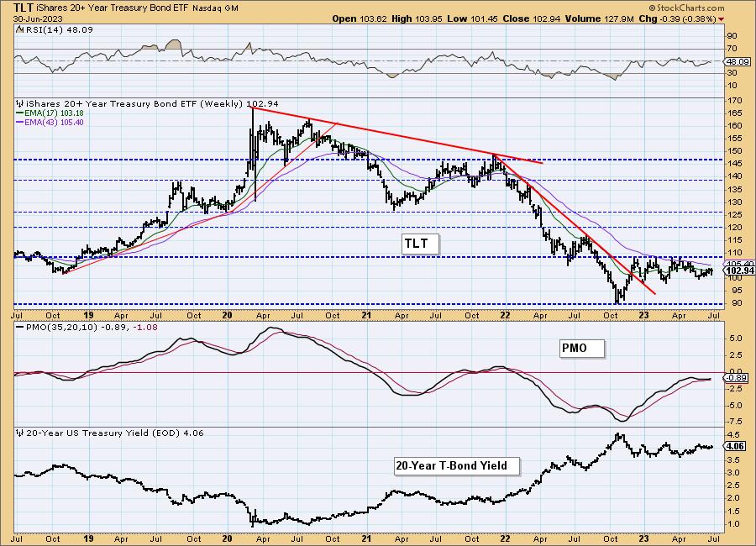
Task: Click the 'Volume 127.9M' value
Action: click(599, 18)
